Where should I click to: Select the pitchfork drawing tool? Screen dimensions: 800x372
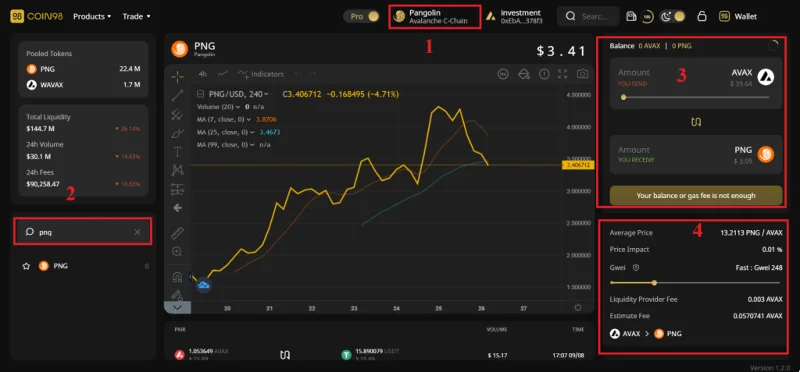pos(178,114)
